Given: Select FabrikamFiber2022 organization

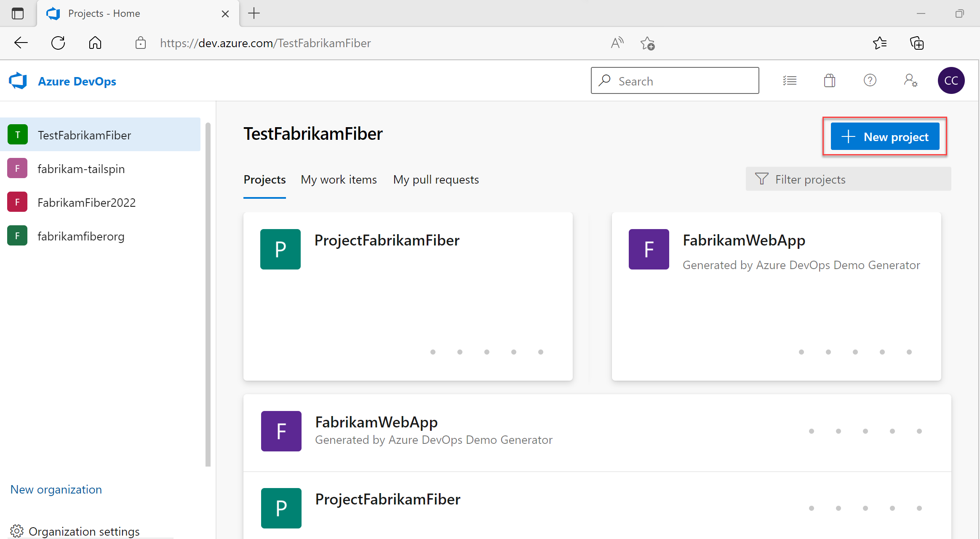Looking at the screenshot, I should [103, 203].
